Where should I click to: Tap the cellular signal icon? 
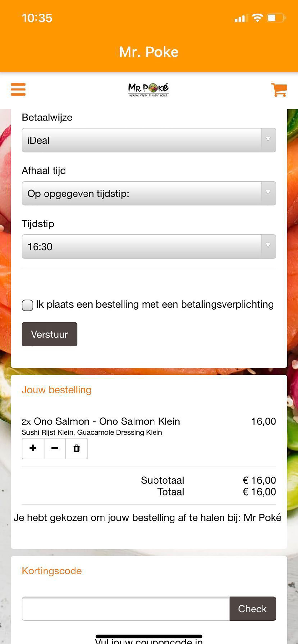241,18
